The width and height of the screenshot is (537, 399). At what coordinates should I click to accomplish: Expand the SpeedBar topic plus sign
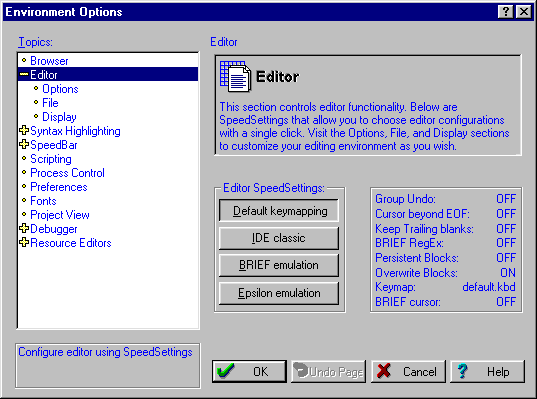[x=24, y=144]
